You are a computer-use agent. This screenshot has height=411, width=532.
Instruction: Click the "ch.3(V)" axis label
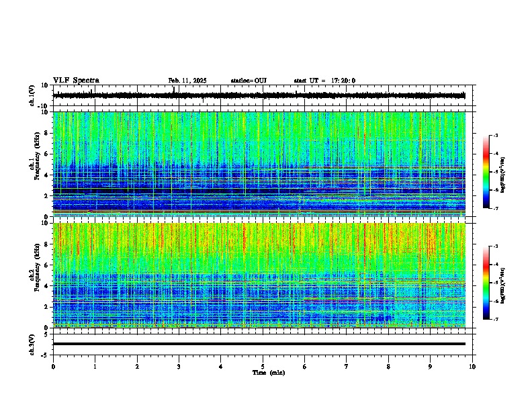coord(32,345)
